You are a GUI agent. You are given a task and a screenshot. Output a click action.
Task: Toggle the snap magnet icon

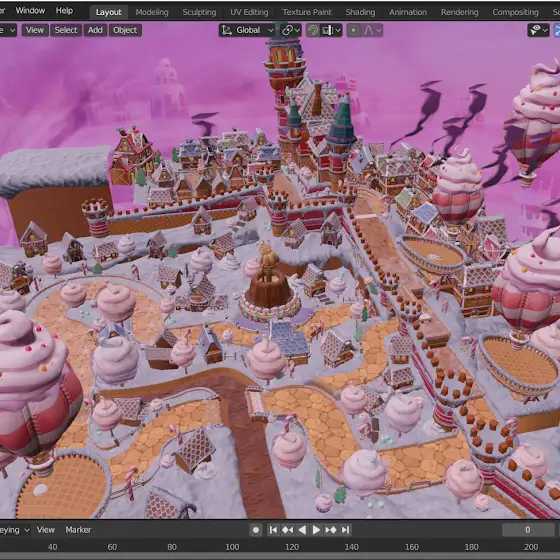tap(313, 30)
